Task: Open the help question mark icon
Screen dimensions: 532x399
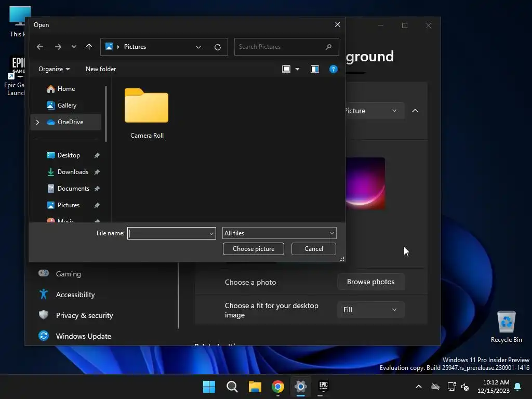Action: (333, 69)
